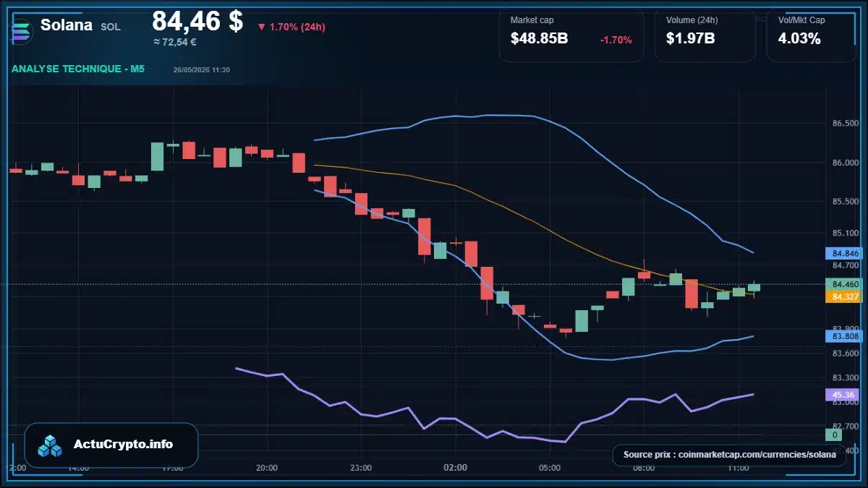The image size is (868, 488).
Task: Click the ActuCrypto cubes logo icon
Action: point(50,445)
